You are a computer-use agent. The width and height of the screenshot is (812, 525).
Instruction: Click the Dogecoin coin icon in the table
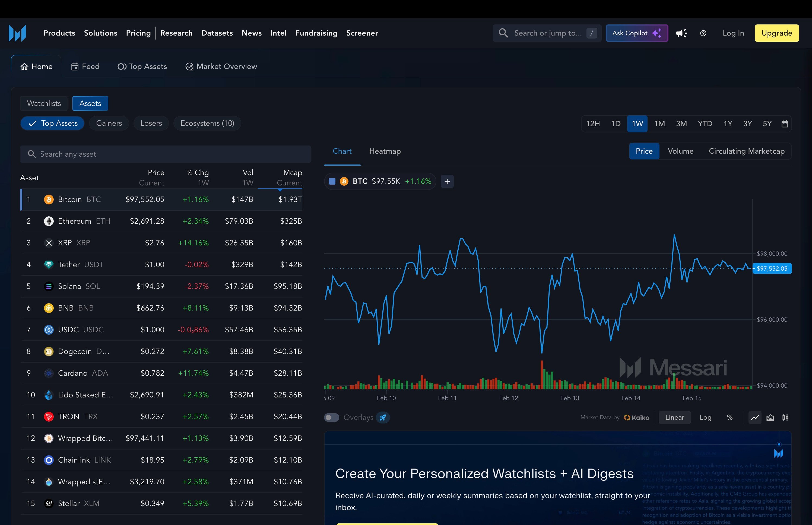tap(49, 352)
